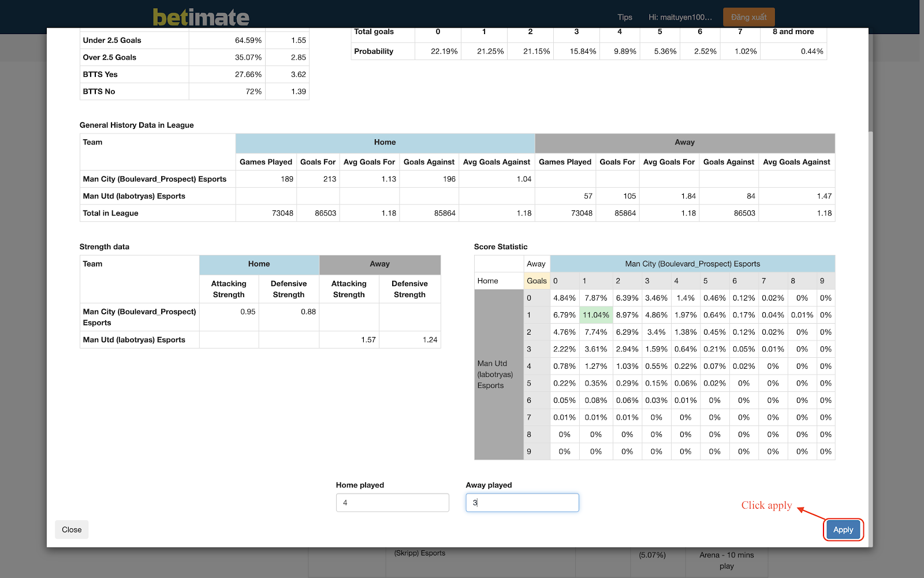This screenshot has width=924, height=578.
Task: Click the Goals header cell in score table
Action: (x=536, y=281)
